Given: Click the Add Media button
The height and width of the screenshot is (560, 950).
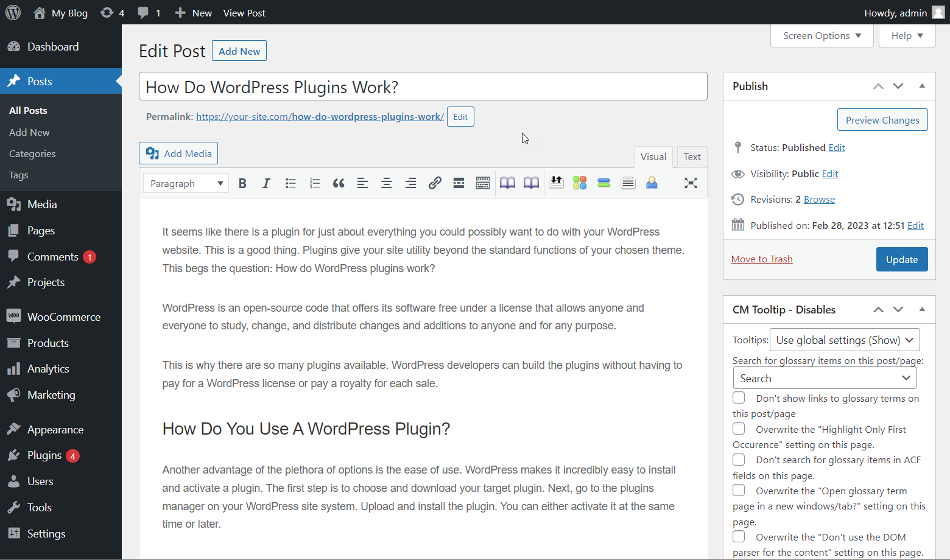Looking at the screenshot, I should coord(178,153).
